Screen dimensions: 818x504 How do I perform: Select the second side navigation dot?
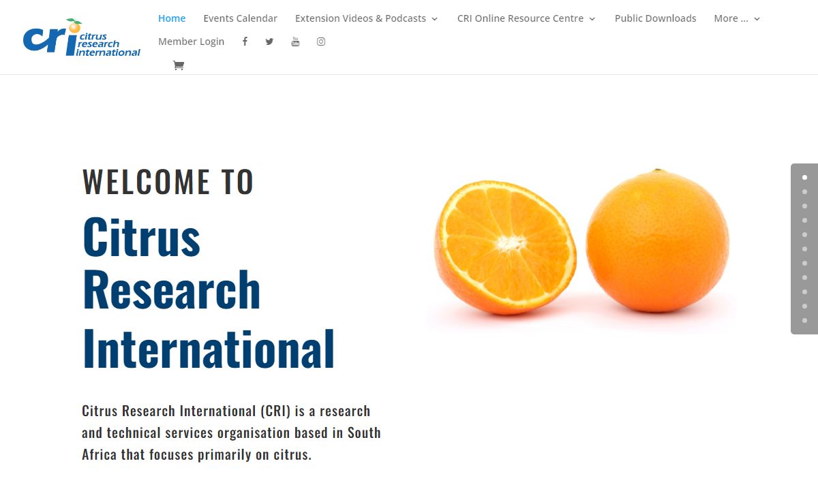804,191
